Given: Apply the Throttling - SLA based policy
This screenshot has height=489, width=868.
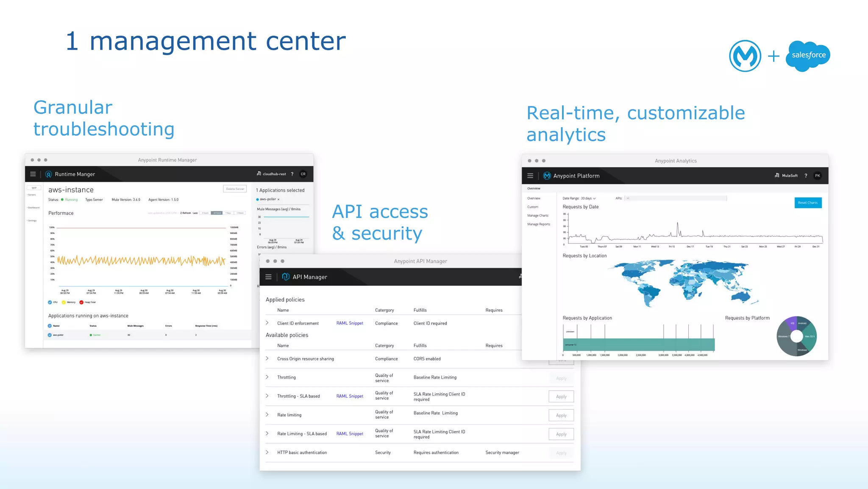Looking at the screenshot, I should [x=561, y=397].
